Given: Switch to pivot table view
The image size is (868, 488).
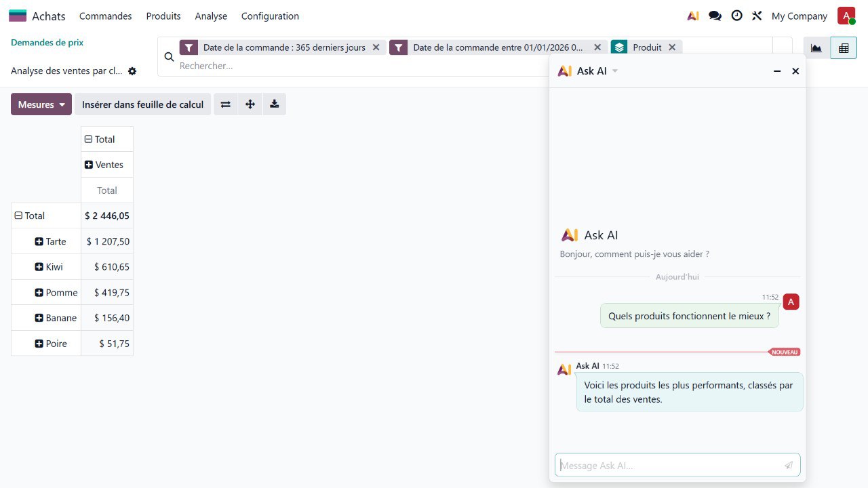Looking at the screenshot, I should pos(844,48).
